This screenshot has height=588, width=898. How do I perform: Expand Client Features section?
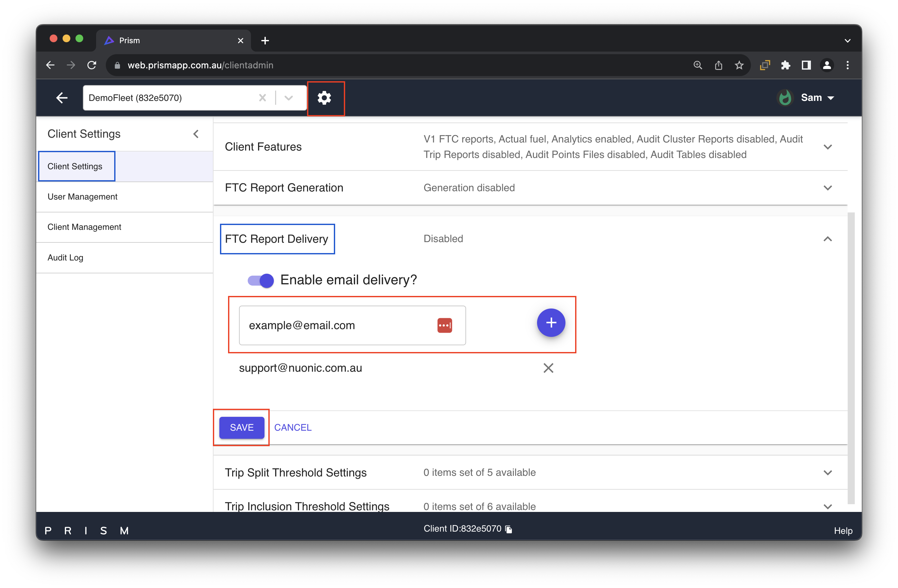(827, 147)
